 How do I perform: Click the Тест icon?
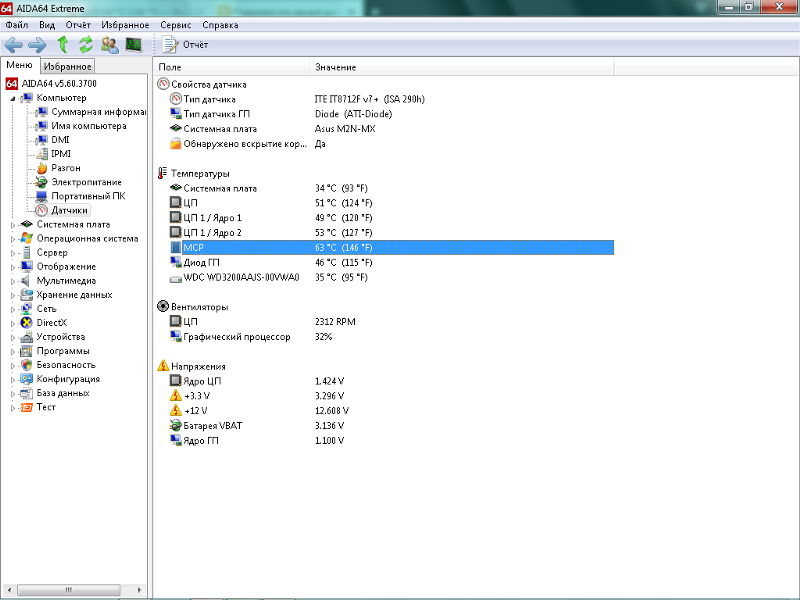click(x=27, y=407)
